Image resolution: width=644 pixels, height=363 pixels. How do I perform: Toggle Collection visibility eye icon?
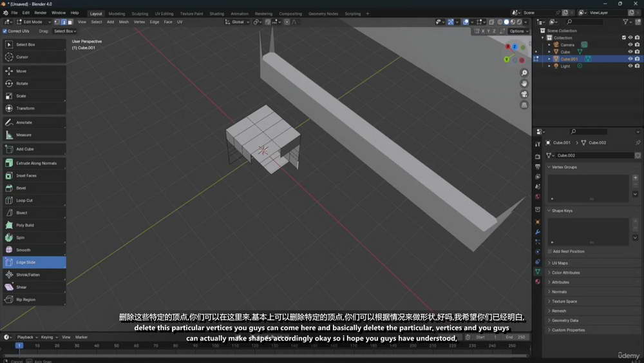click(x=630, y=37)
